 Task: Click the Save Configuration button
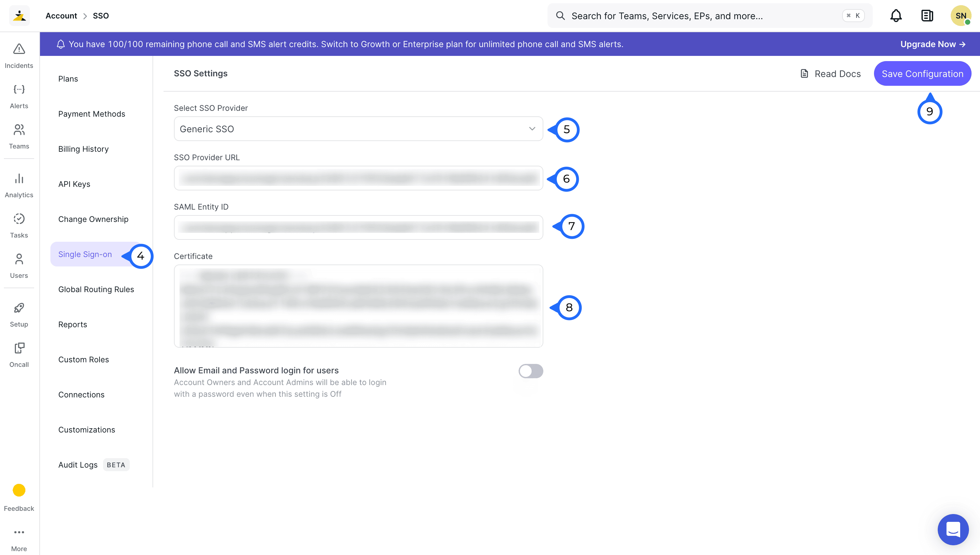(x=922, y=73)
